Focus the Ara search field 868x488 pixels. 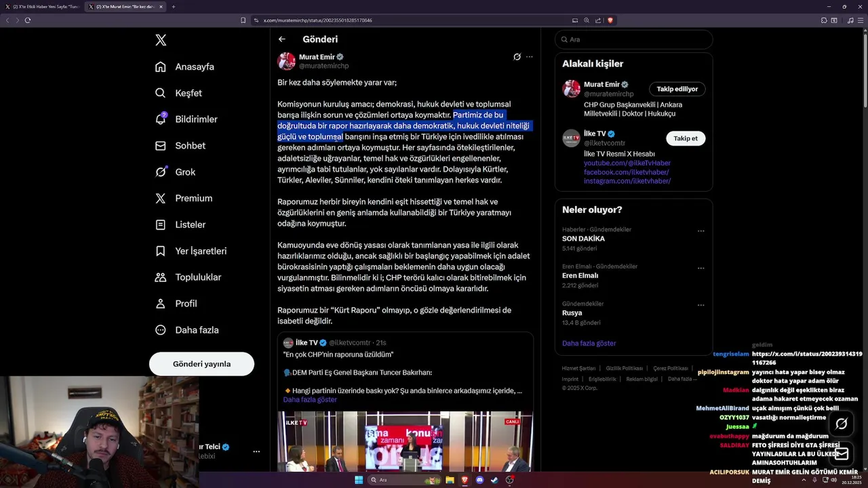[633, 39]
